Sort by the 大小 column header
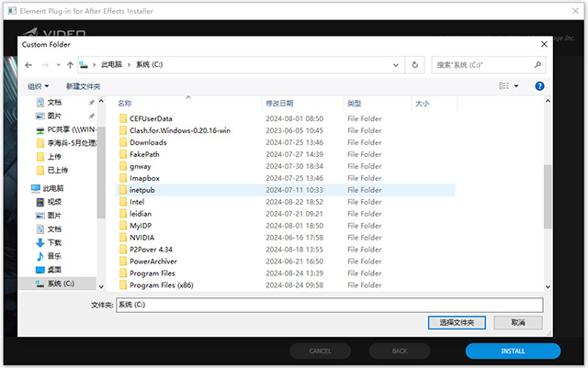 423,104
